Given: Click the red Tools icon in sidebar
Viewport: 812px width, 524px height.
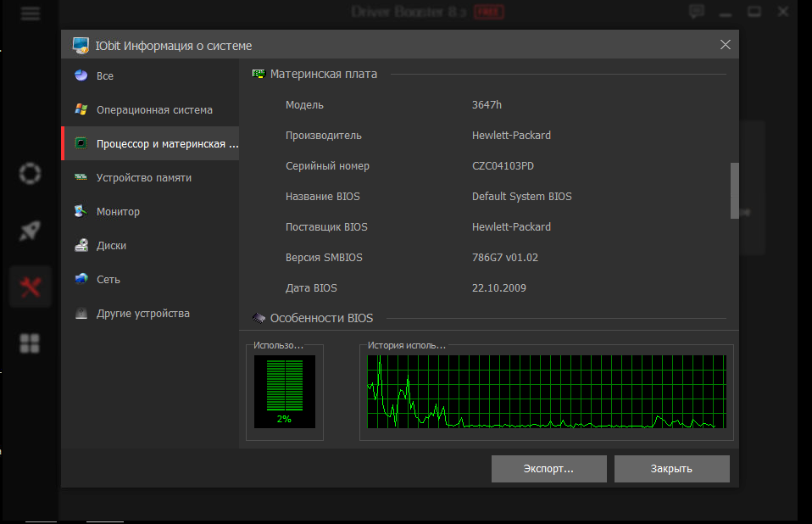Looking at the screenshot, I should (x=29, y=286).
